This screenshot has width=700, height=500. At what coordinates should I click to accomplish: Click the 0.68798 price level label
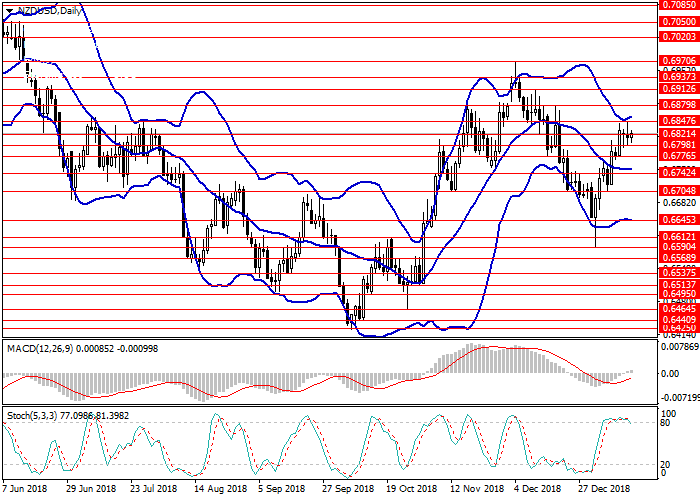pos(679,104)
